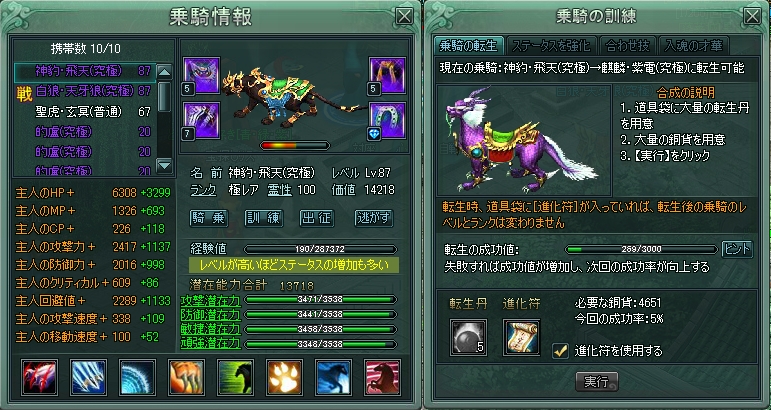
Task: Toggle the 進化符を使用する checkbox
Action: 560,351
